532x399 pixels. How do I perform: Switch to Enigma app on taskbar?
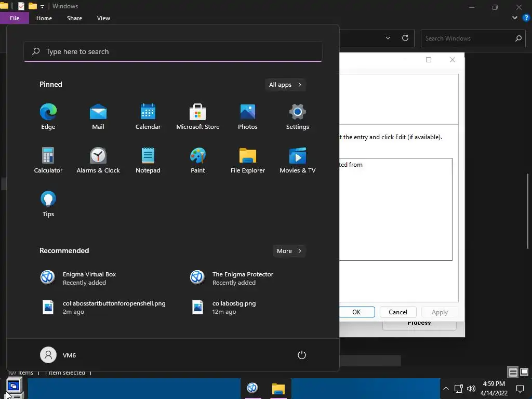[252, 388]
